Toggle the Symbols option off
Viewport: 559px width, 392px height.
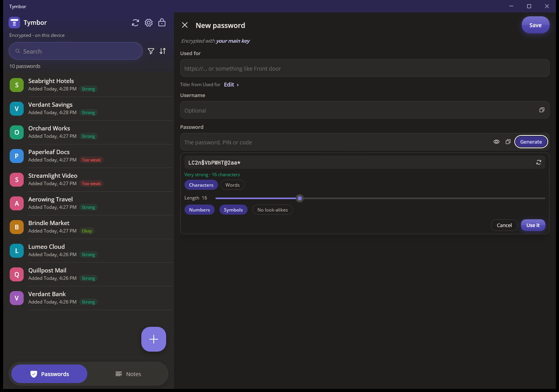pos(233,210)
